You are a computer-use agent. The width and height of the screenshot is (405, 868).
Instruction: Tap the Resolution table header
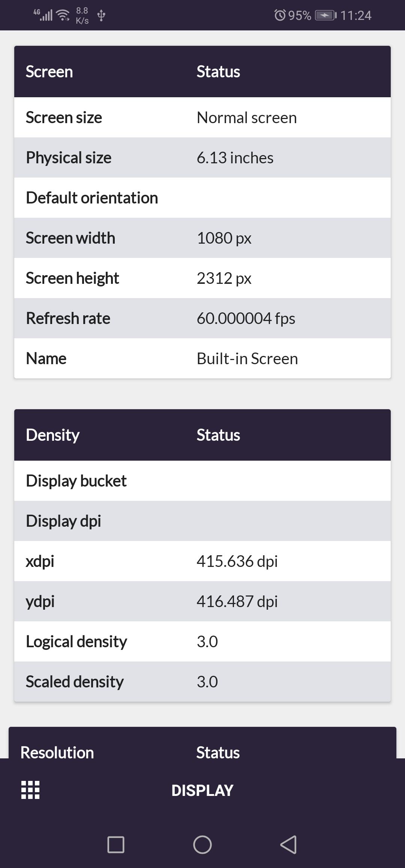pyautogui.click(x=57, y=752)
